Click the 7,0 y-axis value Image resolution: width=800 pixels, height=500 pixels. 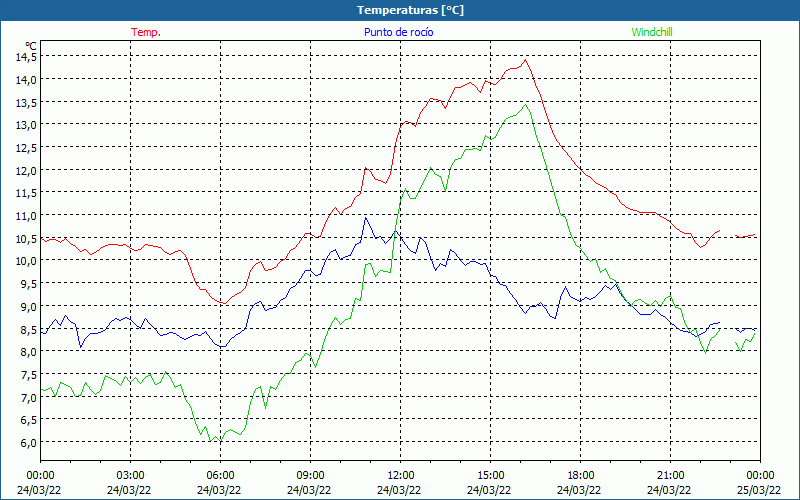[29, 396]
